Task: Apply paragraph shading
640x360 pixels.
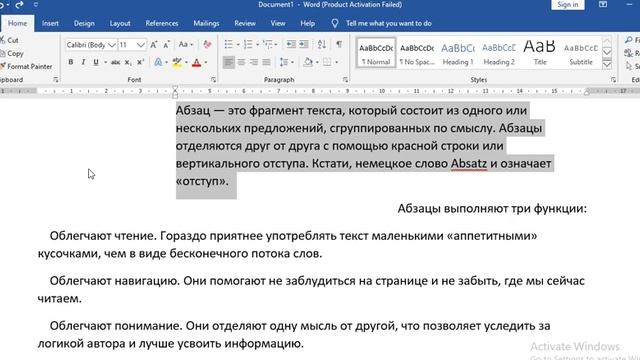Action: tap(308, 62)
